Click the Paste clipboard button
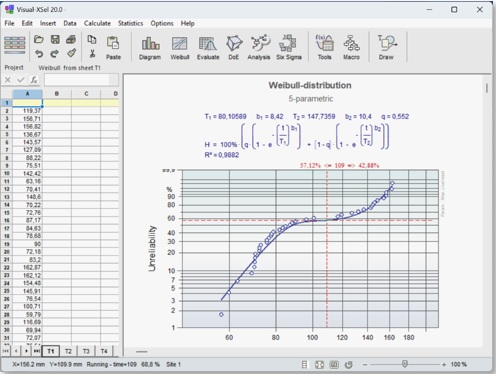Viewport: 496px width, 376px height. [113, 48]
